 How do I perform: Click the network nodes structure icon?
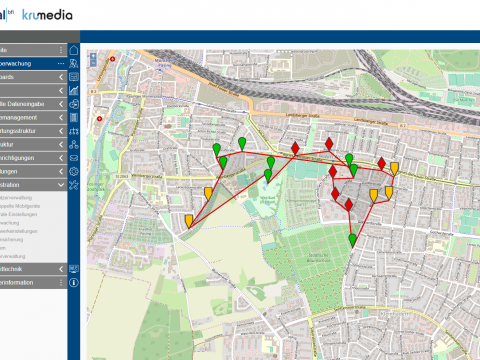coord(74,144)
